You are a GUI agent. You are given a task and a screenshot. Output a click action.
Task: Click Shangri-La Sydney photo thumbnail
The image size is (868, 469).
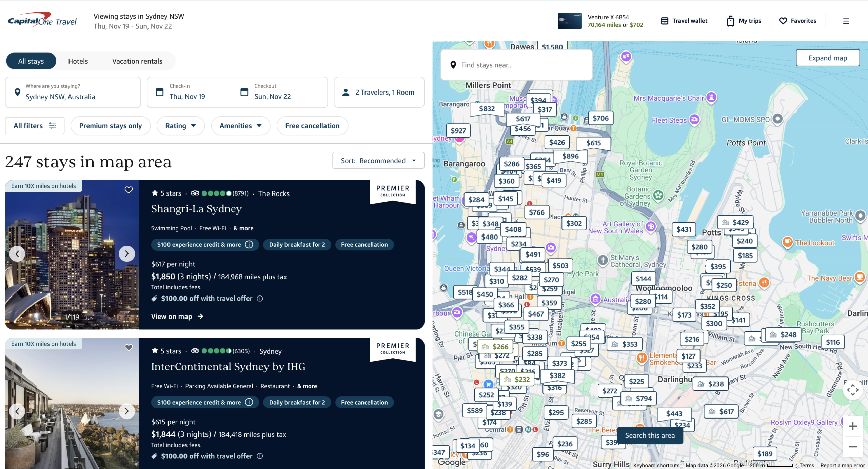click(72, 255)
